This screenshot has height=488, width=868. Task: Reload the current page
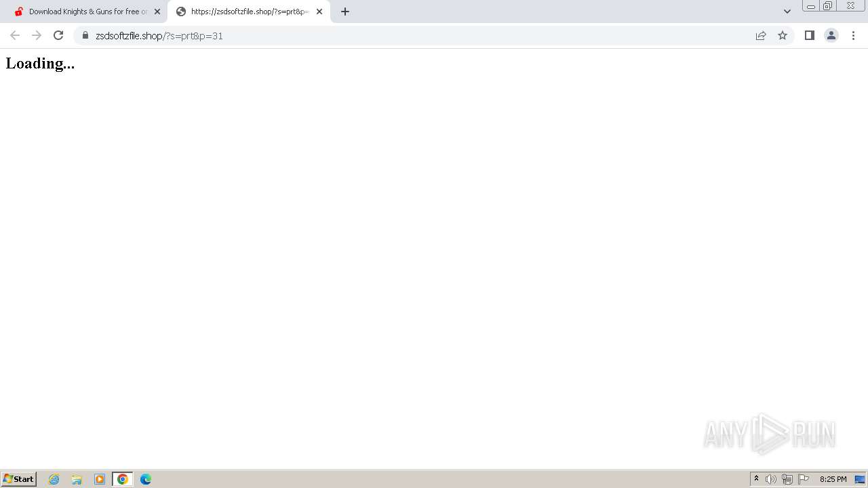pyautogui.click(x=58, y=35)
